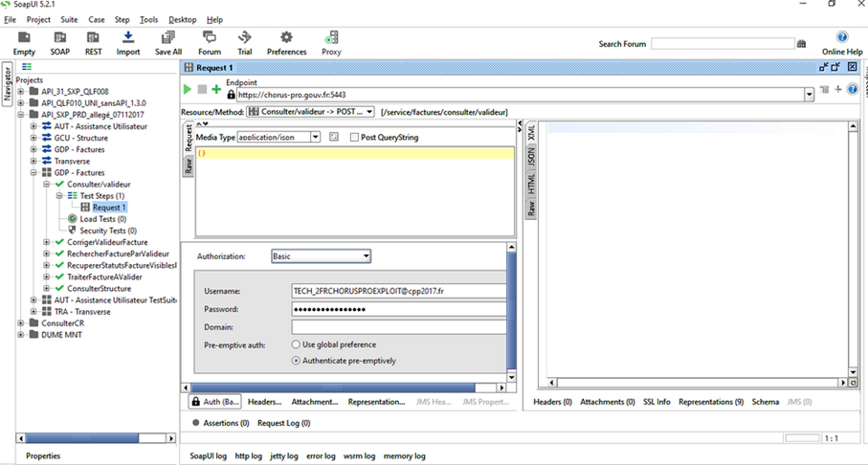The height and width of the screenshot is (465, 868).
Task: Click the Request 1 window detach icon
Action: pyautogui.click(x=824, y=67)
